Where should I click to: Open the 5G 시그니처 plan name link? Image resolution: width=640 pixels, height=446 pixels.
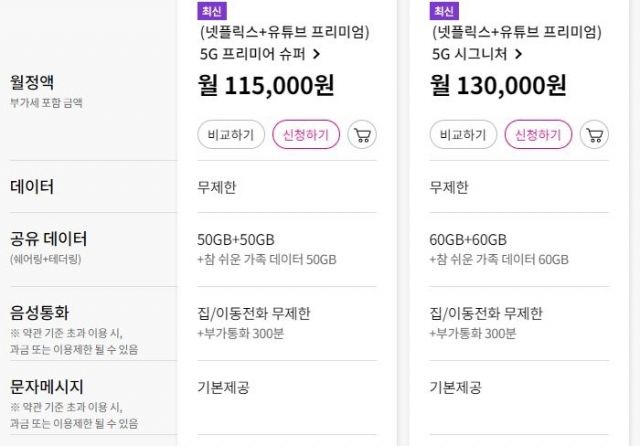coord(470,54)
